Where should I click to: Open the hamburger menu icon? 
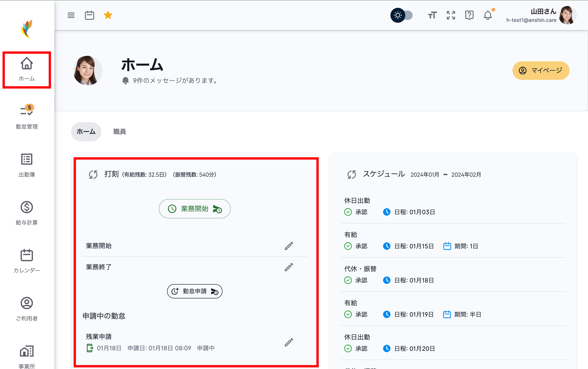point(71,15)
